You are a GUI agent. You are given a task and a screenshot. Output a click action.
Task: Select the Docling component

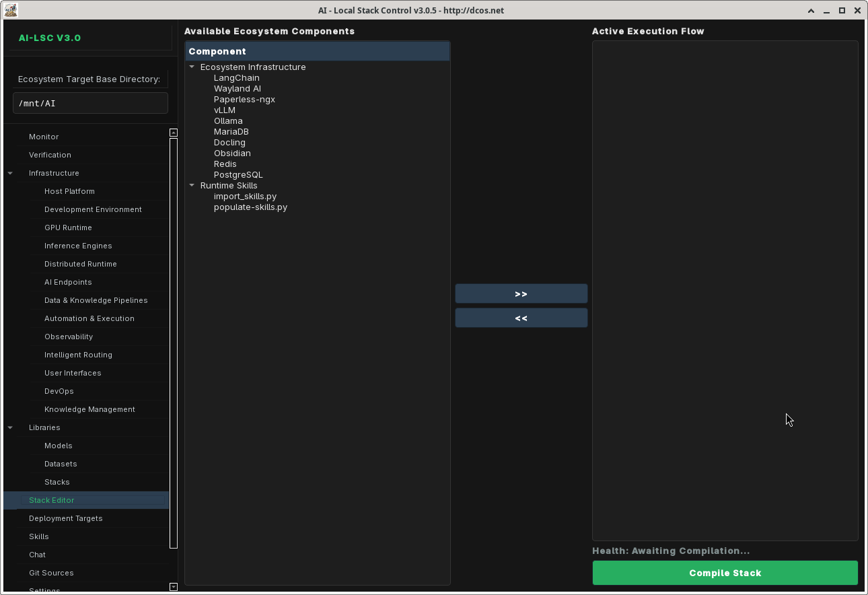click(x=229, y=142)
